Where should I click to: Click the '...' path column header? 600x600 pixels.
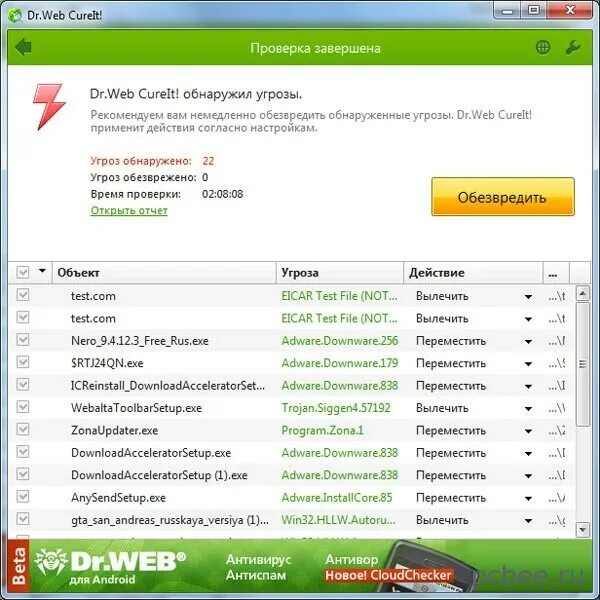(556, 273)
